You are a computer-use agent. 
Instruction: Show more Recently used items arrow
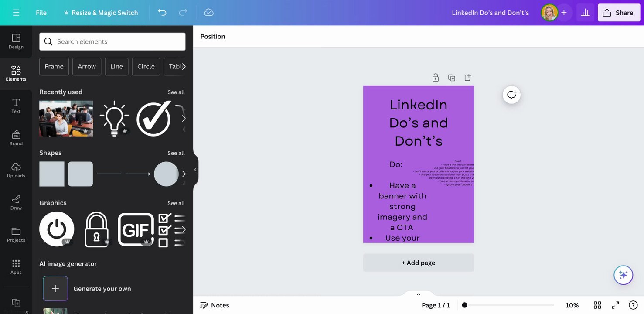184,119
